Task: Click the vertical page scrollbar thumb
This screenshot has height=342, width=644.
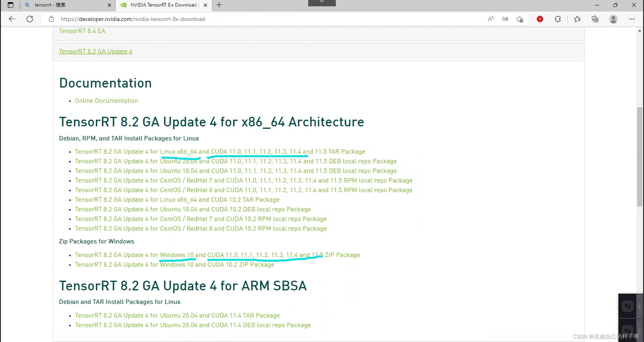Action: tap(639, 156)
